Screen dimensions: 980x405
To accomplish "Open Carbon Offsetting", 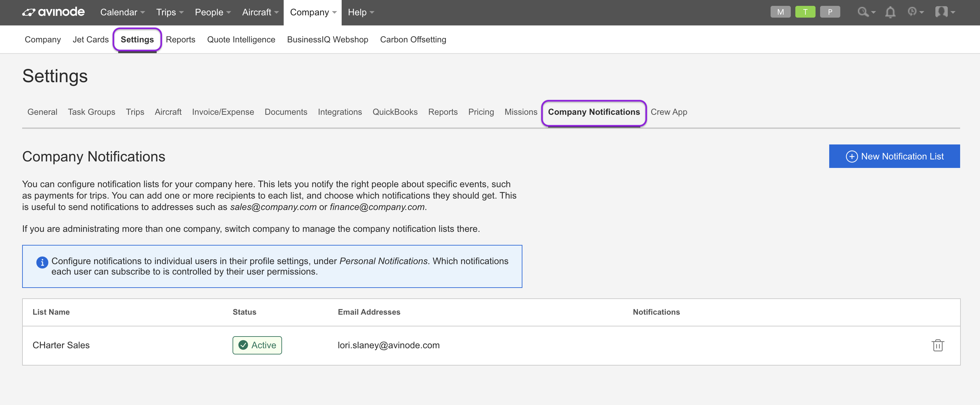I will point(413,40).
